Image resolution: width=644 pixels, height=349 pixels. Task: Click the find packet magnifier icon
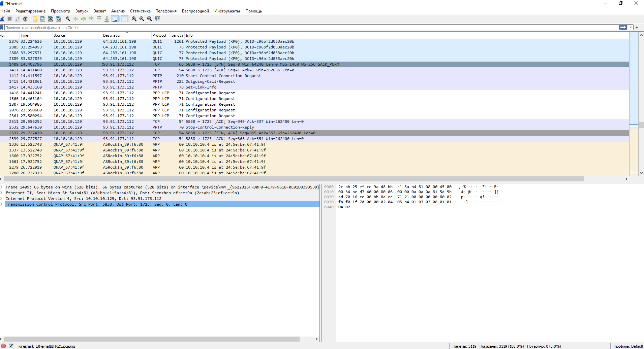(x=68, y=19)
